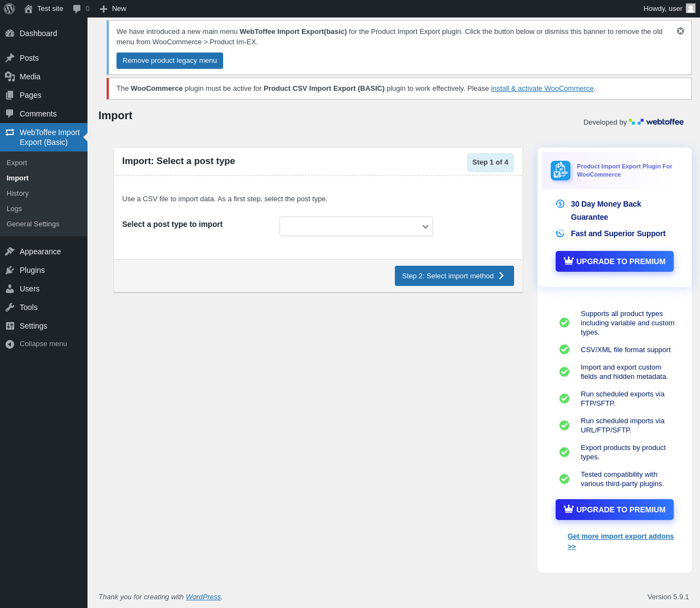Image resolution: width=700 pixels, height=608 pixels.
Task: Open the Plugins menu label
Action: tap(32, 270)
